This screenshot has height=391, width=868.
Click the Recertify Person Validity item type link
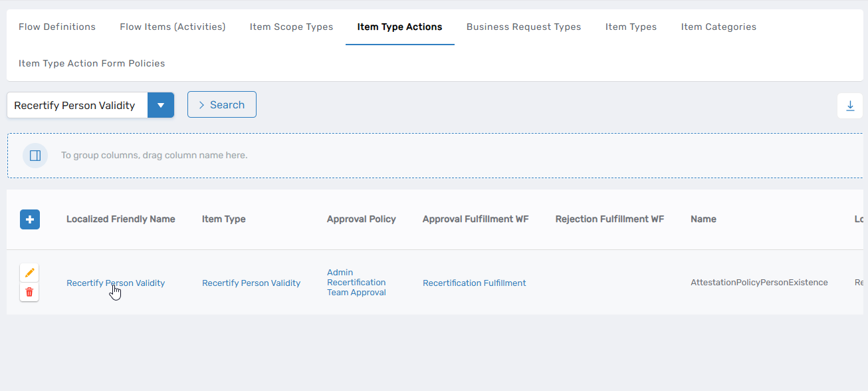tap(251, 283)
